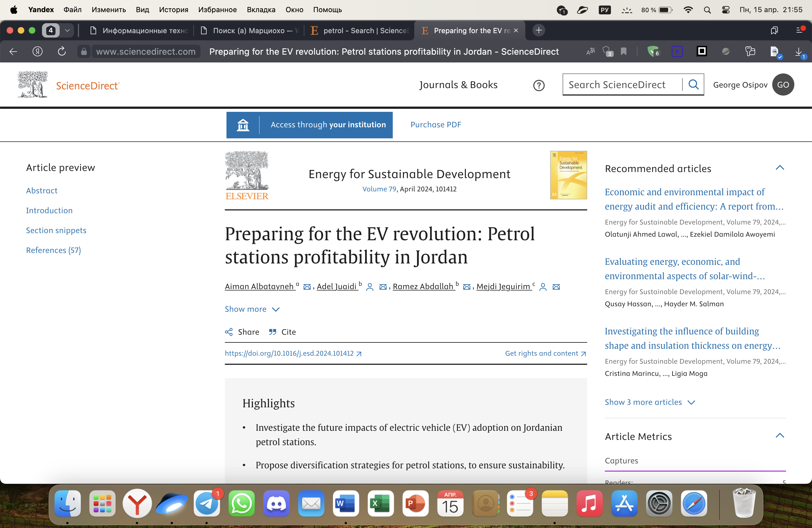Open the macOS Control Center toggle icon
812x528 pixels.
pos(726,10)
